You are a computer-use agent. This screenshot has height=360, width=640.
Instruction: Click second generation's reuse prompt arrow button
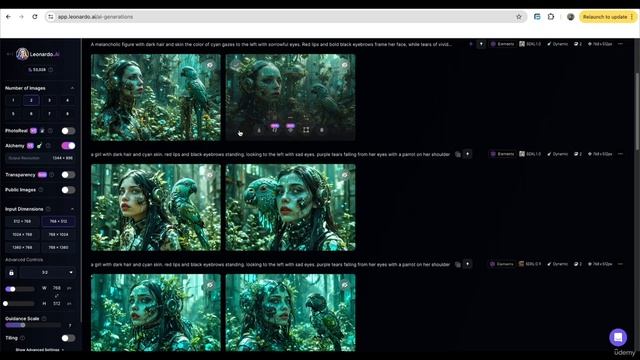coord(468,154)
